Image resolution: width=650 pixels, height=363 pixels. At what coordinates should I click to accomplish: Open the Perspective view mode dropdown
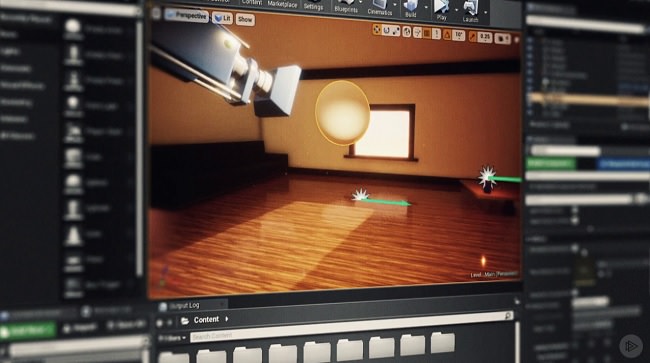coord(187,16)
